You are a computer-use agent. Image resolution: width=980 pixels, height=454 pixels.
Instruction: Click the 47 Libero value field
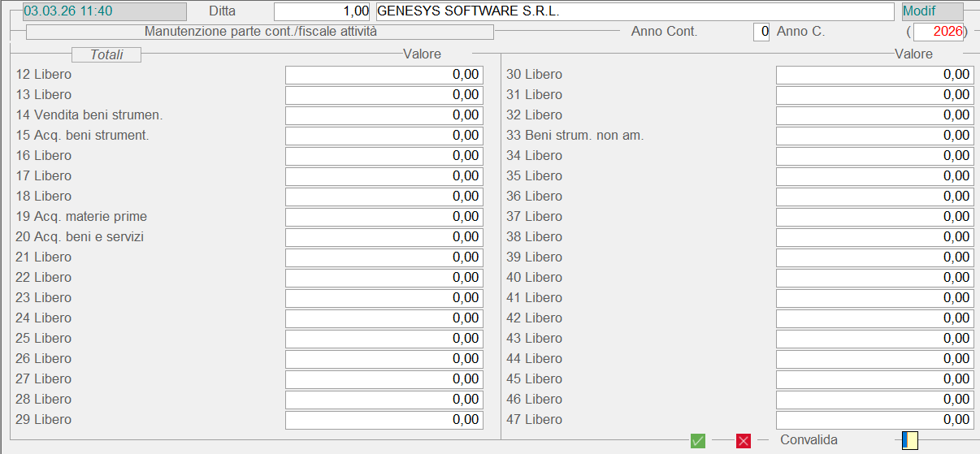point(874,420)
